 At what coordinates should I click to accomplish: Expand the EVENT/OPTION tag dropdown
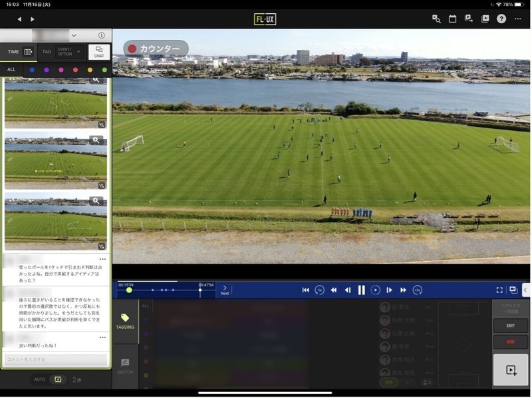pos(69,52)
